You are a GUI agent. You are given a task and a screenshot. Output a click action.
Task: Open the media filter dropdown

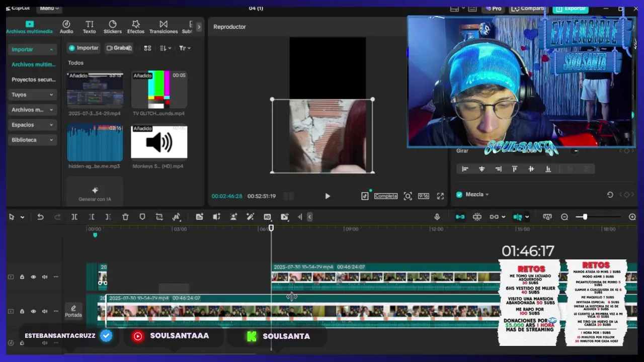[x=185, y=48]
